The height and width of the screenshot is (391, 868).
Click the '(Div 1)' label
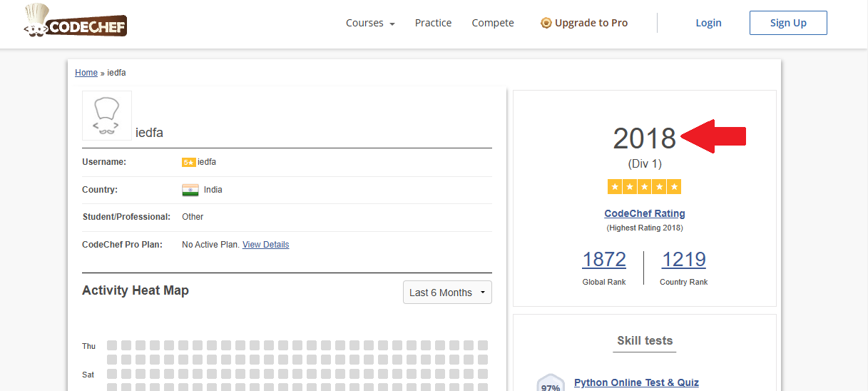click(645, 164)
